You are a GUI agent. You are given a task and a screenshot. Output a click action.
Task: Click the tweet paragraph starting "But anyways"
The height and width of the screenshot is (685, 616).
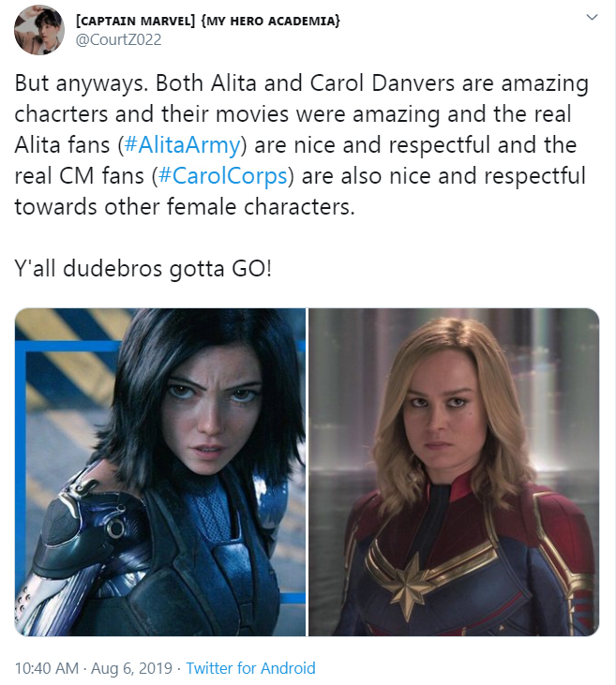coord(302,144)
